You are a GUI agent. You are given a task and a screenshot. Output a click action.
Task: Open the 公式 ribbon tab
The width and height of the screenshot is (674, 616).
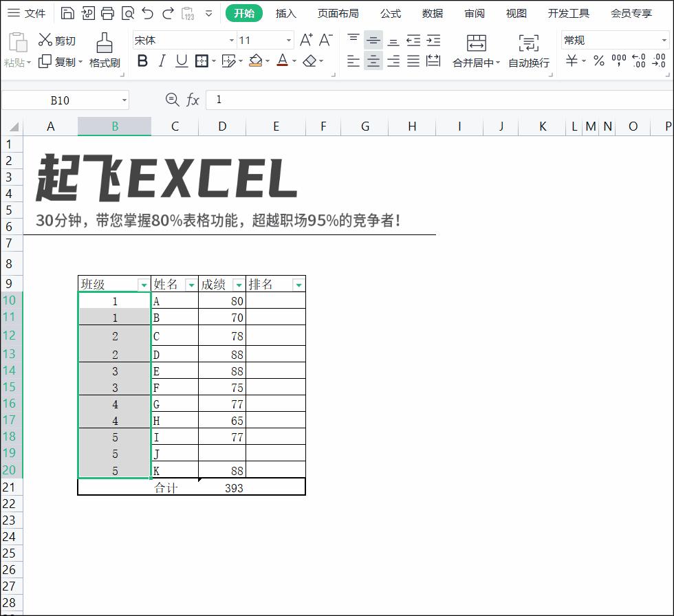(x=390, y=13)
